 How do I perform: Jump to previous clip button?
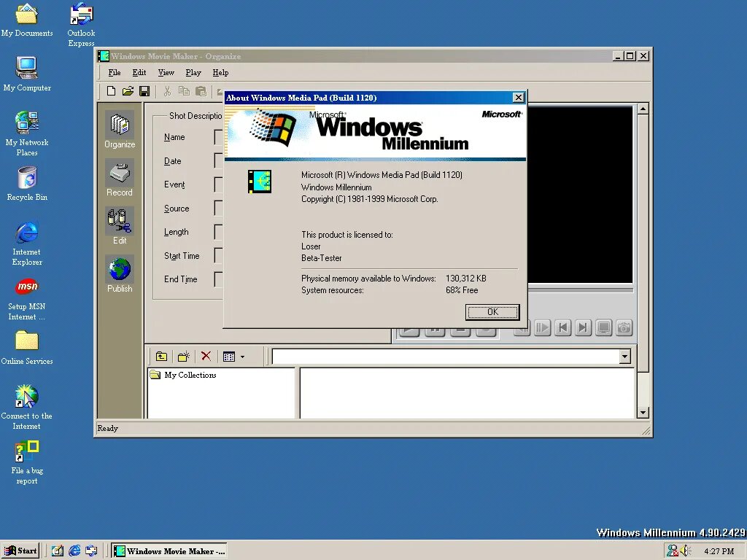point(562,327)
